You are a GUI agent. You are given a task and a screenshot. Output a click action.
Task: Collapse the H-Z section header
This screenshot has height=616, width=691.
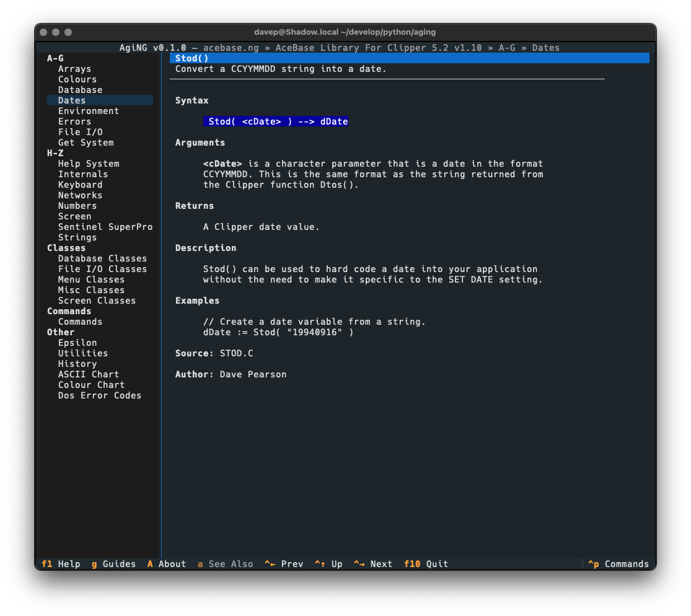click(54, 153)
